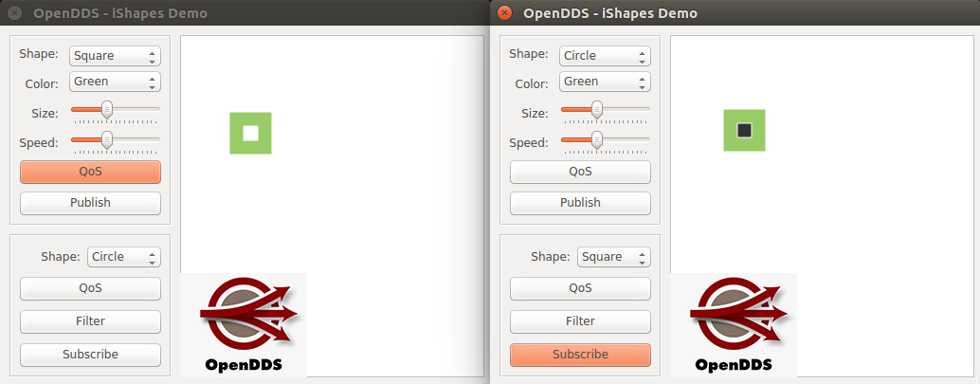
Task: Open subscriber Shape dropdown showing Square
Action: [614, 256]
